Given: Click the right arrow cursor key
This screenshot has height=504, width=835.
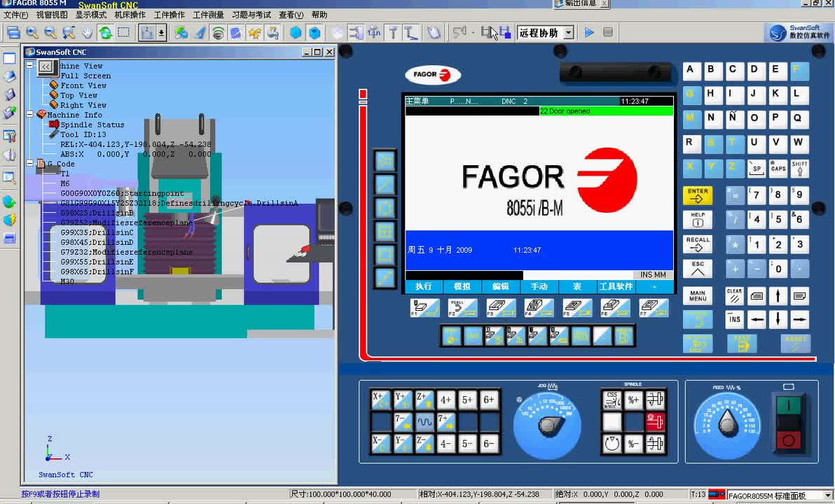Looking at the screenshot, I should tap(799, 319).
